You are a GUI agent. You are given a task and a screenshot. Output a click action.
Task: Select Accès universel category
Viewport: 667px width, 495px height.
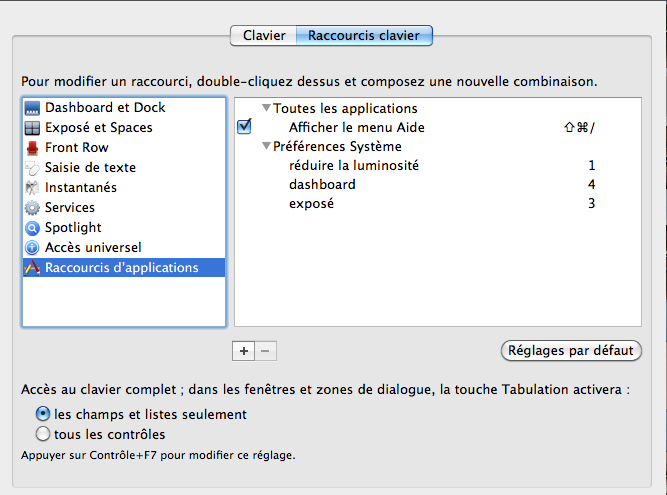(124, 248)
